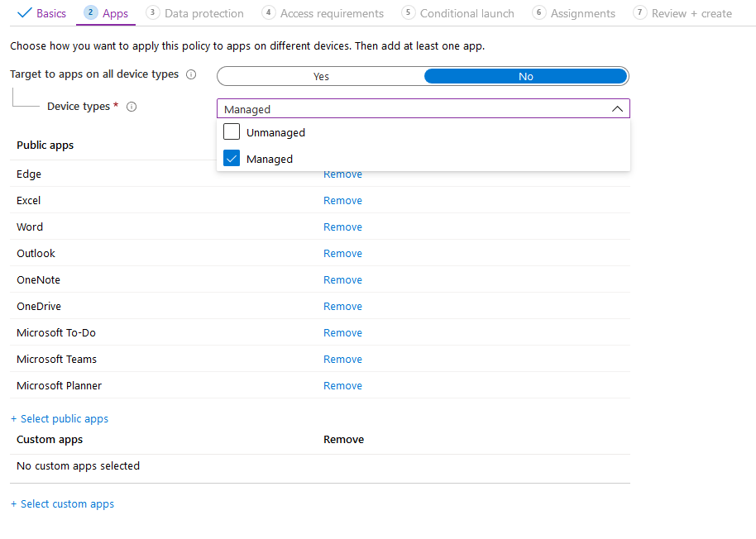Screen dimensions: 756x539
Task: Remove the Excel app
Action: coord(342,200)
